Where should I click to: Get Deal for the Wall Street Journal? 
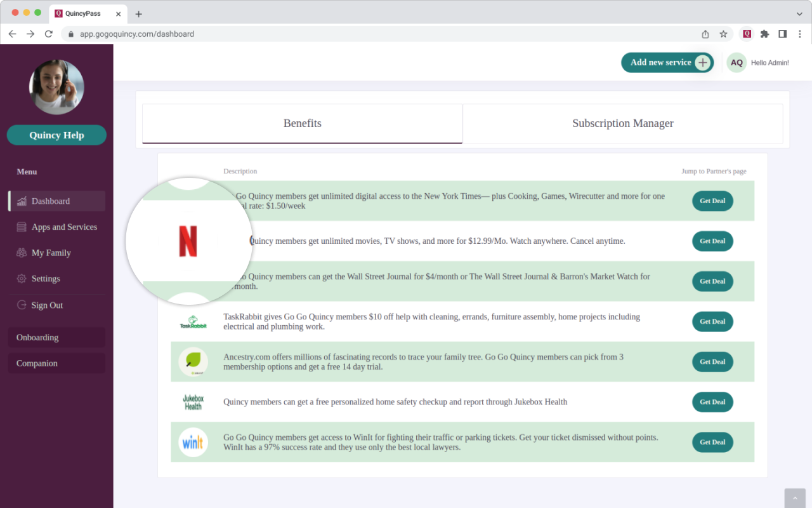712,281
